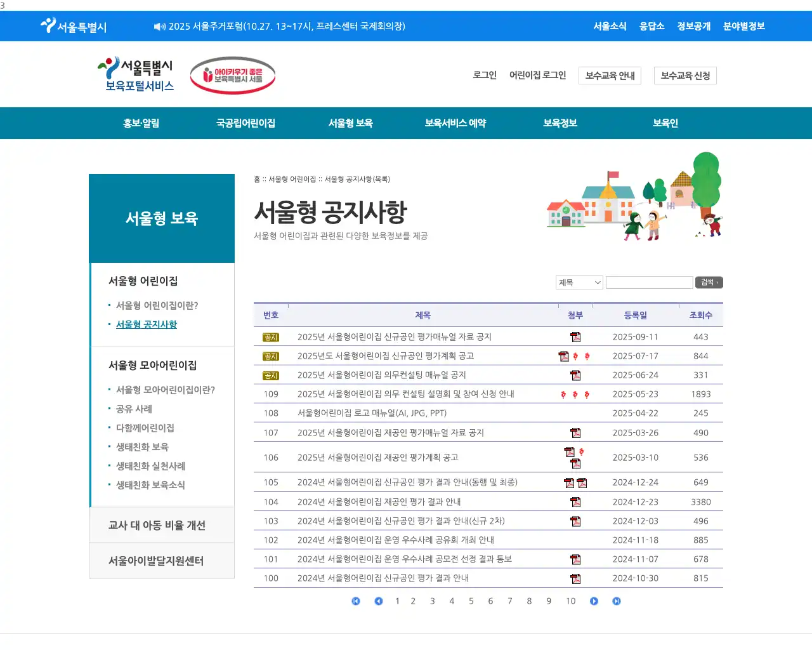Image resolution: width=812 pixels, height=650 pixels.
Task: Click the 보수교육 신청 button
Action: pyautogui.click(x=685, y=75)
